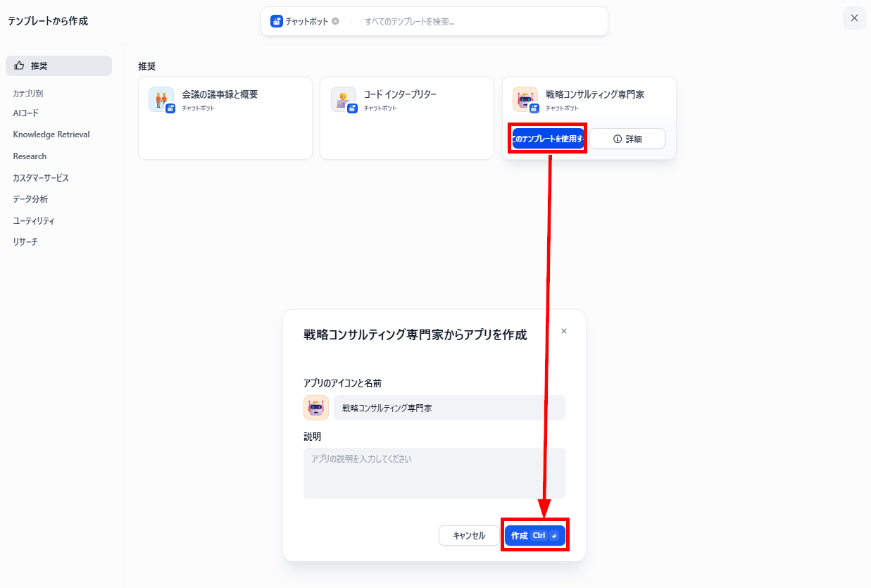Open the Knowledge Retrieval category

[x=51, y=135]
